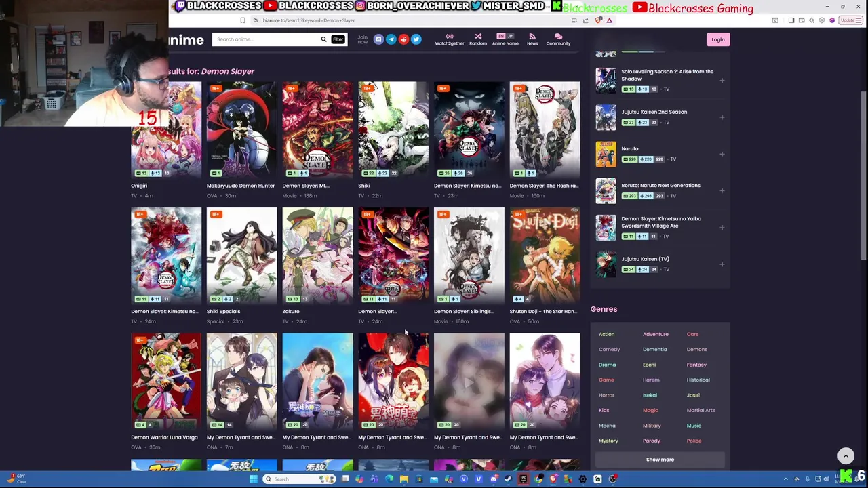Screen dimensions: 868x488
Task: Open Epic Games Launcher from taskbar
Action: coord(523,479)
